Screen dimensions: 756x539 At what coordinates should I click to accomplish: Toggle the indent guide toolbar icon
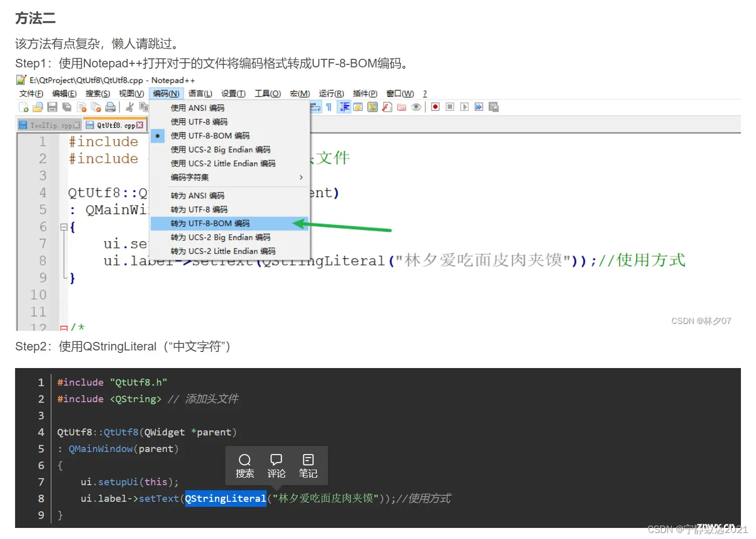point(344,107)
